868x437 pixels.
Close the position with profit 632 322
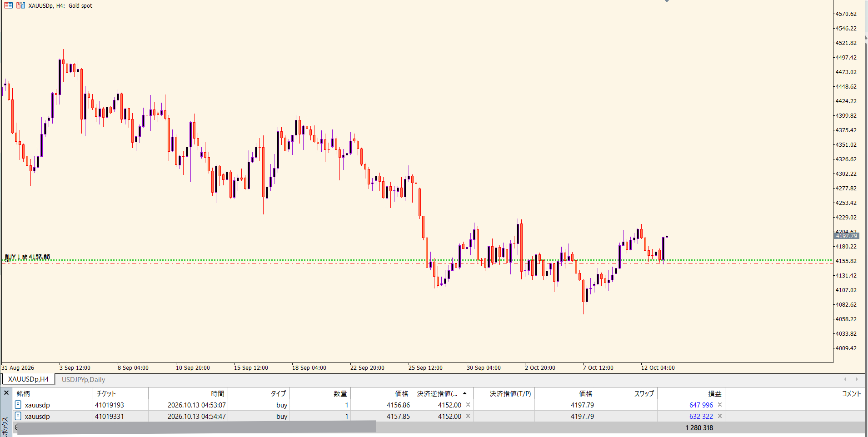tap(720, 416)
